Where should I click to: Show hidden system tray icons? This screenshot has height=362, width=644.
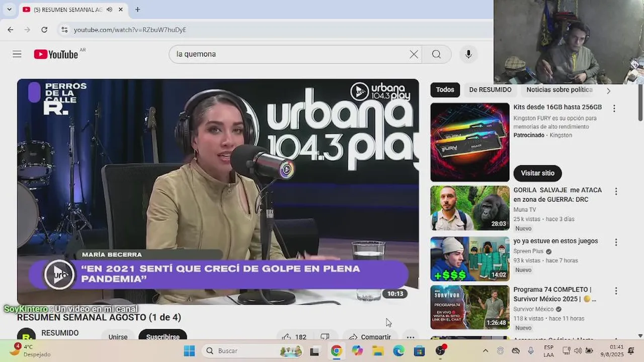(x=485, y=351)
